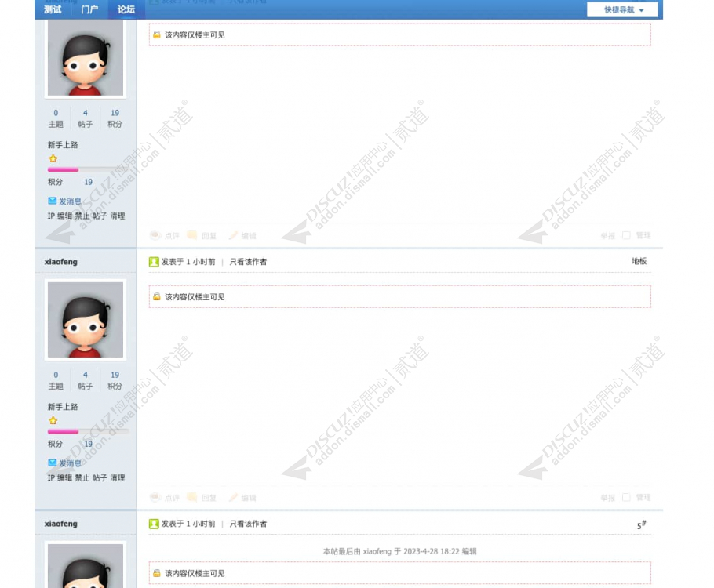
Task: Click '发表于 1 小时前' text in 地板 post
Action: pyautogui.click(x=188, y=262)
